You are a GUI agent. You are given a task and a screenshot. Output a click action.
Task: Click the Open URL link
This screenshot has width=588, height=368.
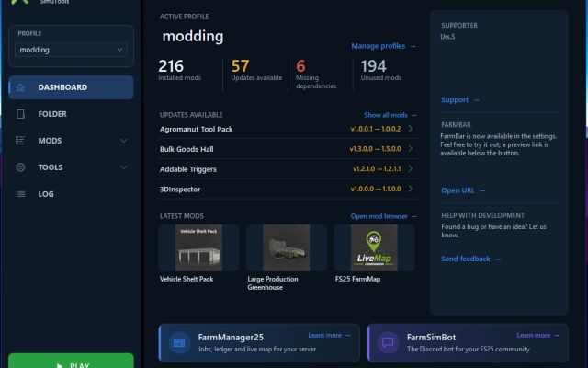[x=463, y=190]
